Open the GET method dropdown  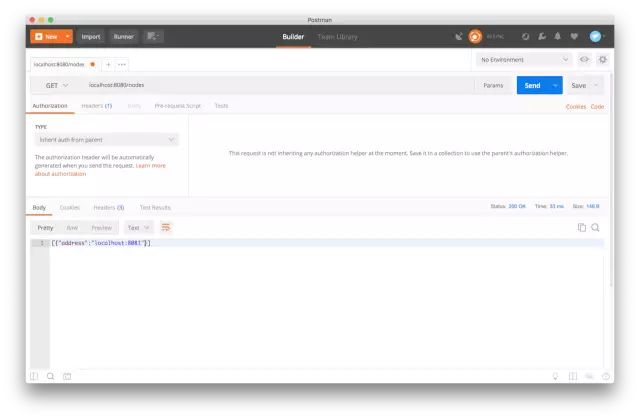[56, 85]
